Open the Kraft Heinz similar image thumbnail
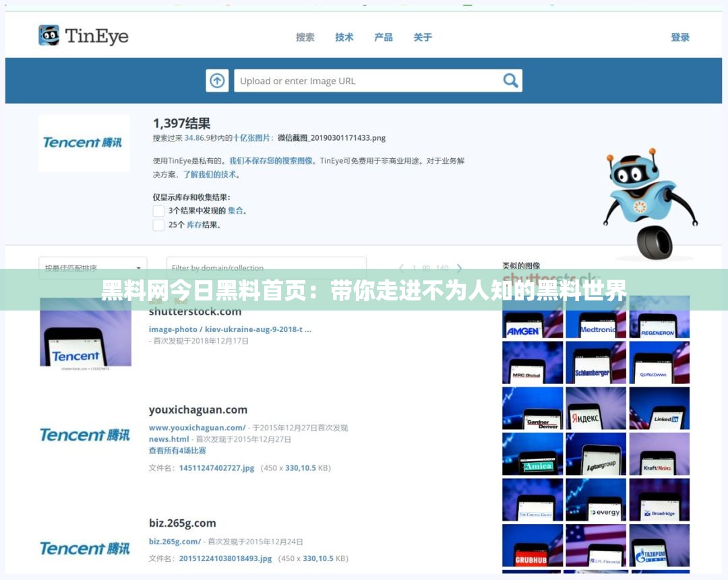 pyautogui.click(x=659, y=454)
